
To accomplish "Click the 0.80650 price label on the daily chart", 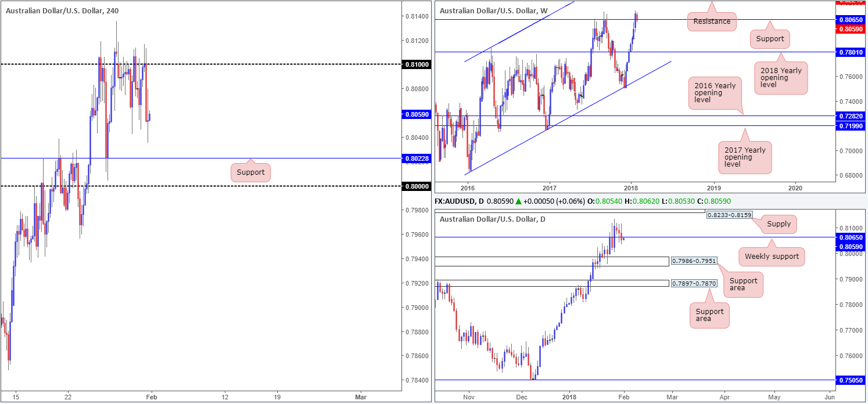I will point(851,237).
